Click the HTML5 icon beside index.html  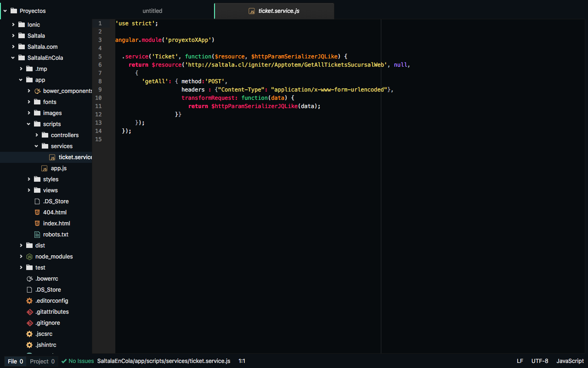click(x=37, y=223)
